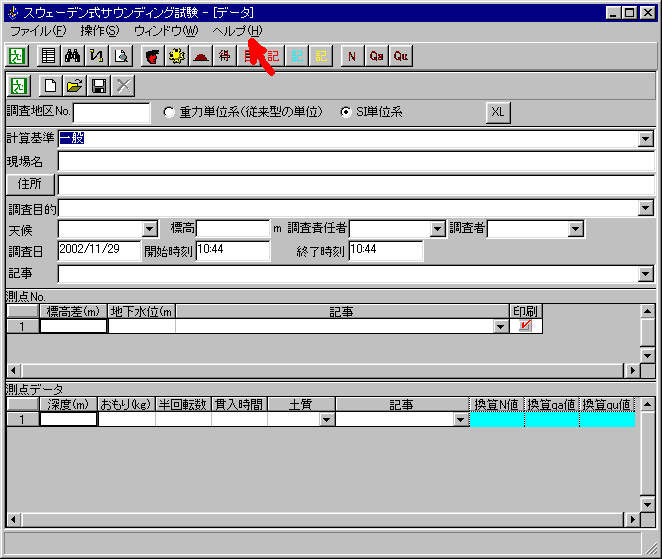The height and width of the screenshot is (559, 662).
Task: Click the cyan 換算N値 cell
Action: (x=497, y=420)
